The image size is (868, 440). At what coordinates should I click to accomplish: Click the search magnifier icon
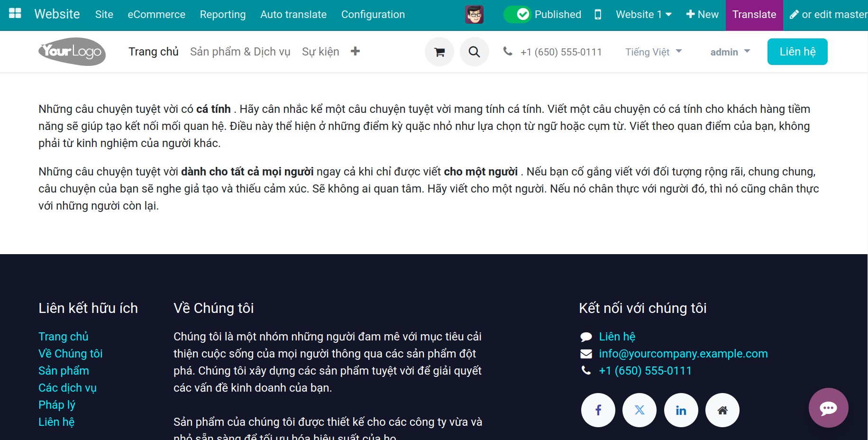pyautogui.click(x=474, y=52)
